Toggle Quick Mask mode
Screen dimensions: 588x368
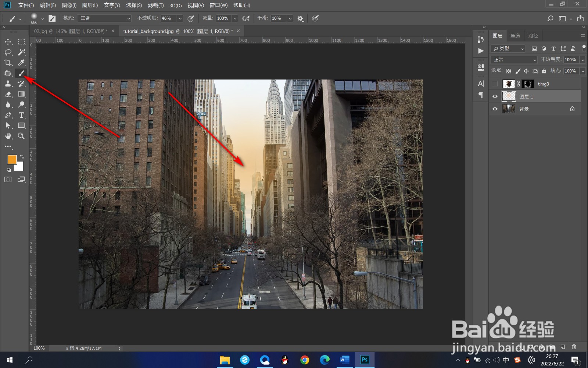point(8,180)
